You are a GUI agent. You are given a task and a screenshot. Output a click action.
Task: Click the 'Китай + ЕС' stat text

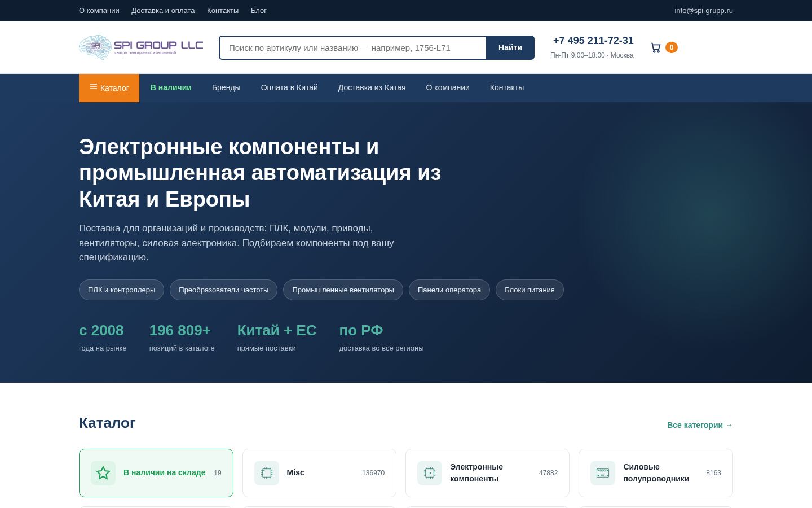point(277,330)
